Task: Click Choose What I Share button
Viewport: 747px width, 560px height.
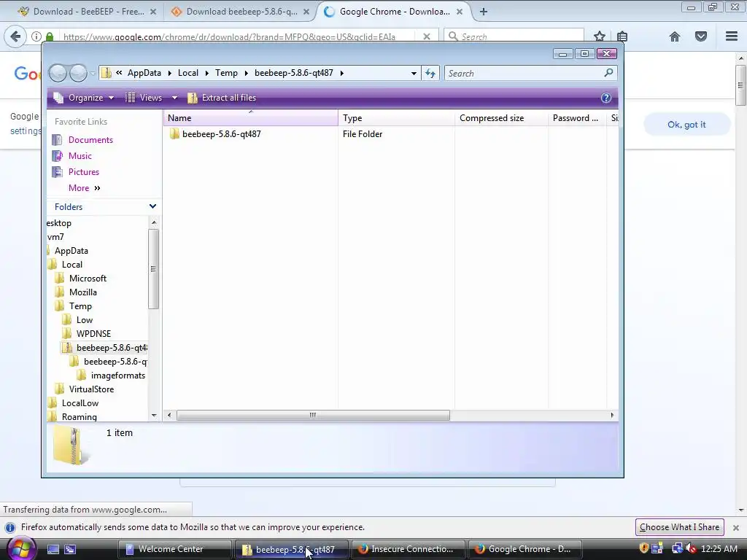Action: (x=679, y=527)
